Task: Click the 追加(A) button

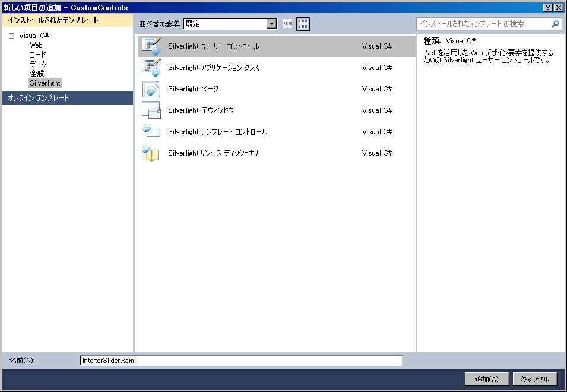Action: click(487, 379)
